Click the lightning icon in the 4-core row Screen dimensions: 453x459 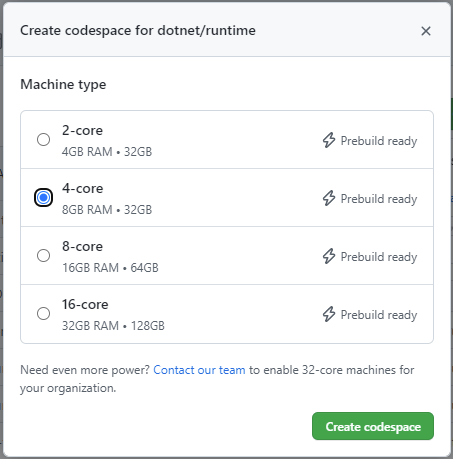click(x=329, y=198)
